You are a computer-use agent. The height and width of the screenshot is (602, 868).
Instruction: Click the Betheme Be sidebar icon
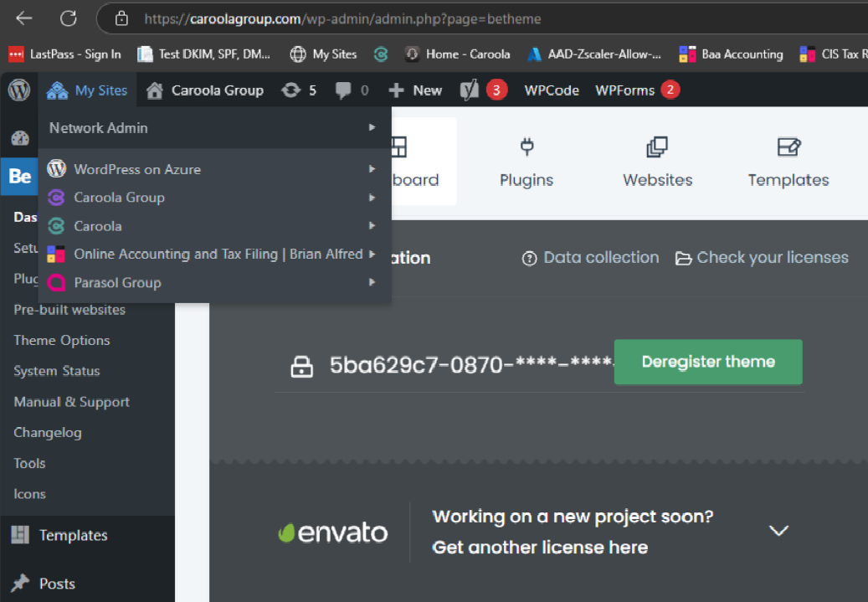pyautogui.click(x=19, y=176)
